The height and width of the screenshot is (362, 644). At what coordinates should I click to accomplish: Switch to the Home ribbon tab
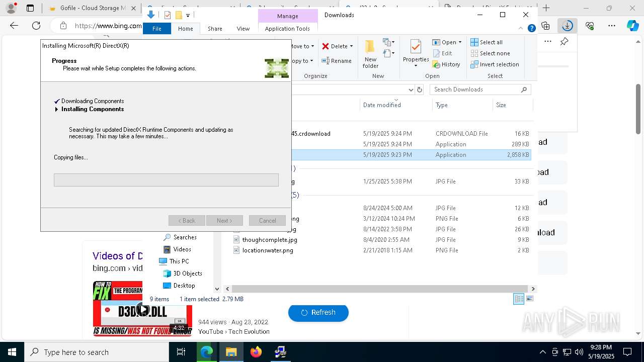tap(185, 29)
